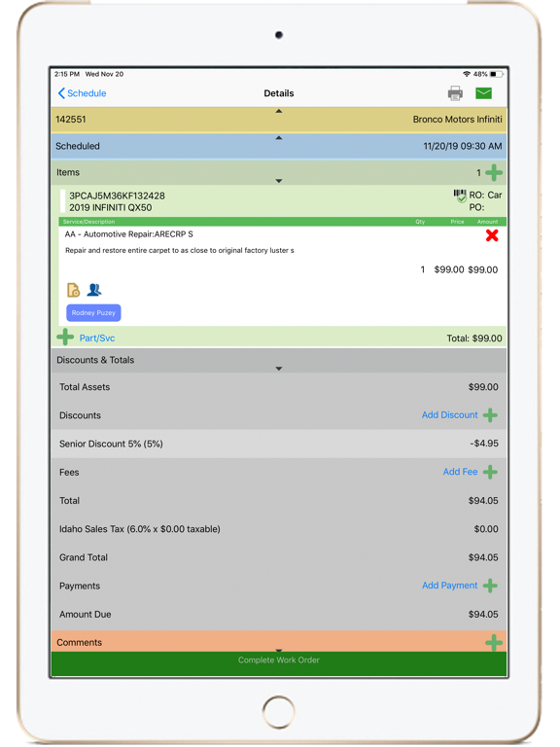Tap the RO: Car field
The height and width of the screenshot is (747, 560).
click(485, 196)
